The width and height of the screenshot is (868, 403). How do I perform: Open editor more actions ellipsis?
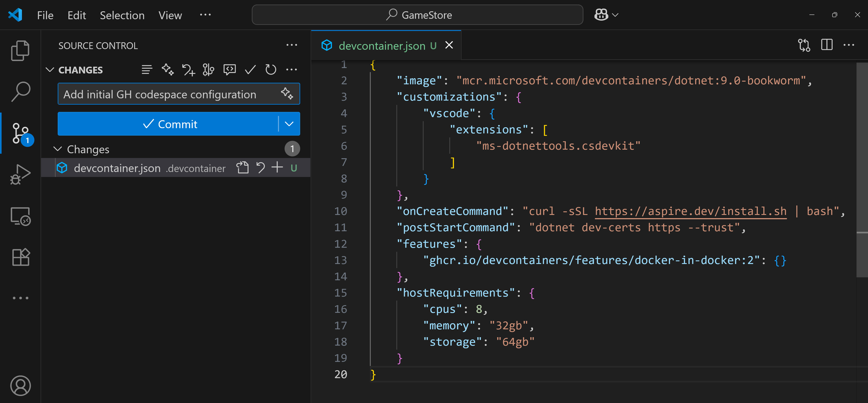point(849,45)
